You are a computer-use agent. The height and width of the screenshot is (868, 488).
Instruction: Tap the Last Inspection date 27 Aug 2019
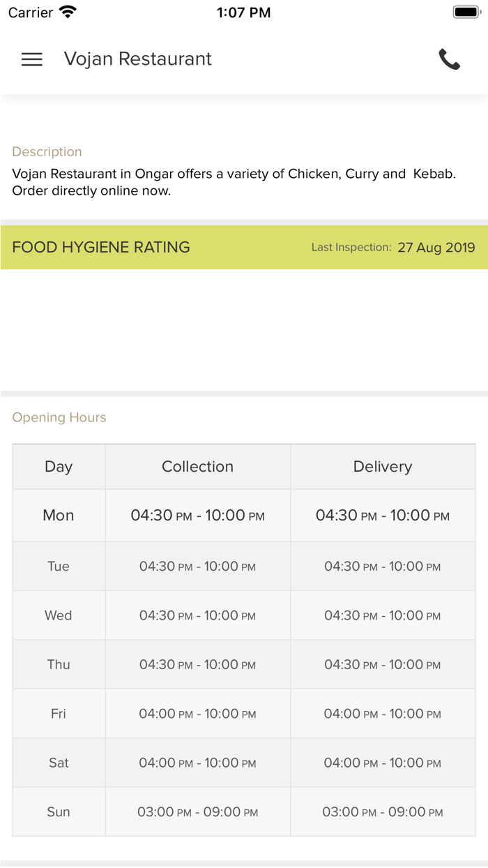click(436, 247)
